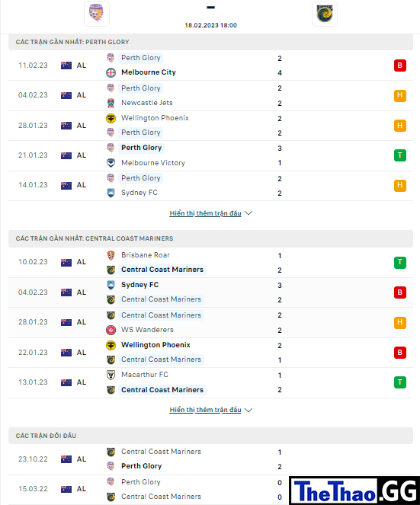Screen dimensions: 420x505
Task: Click the chevron beside the lower Hiển thị thêm trận đấu
Action: (x=248, y=410)
